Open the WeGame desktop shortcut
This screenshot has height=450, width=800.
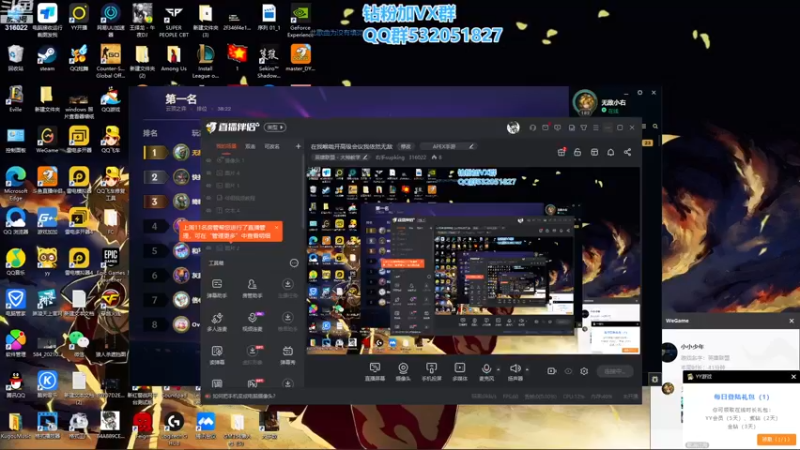point(47,140)
